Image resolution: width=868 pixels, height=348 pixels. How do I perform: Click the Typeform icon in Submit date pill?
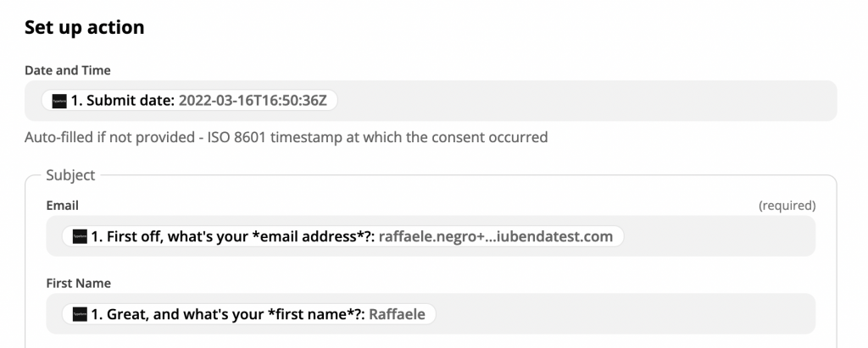coord(59,100)
